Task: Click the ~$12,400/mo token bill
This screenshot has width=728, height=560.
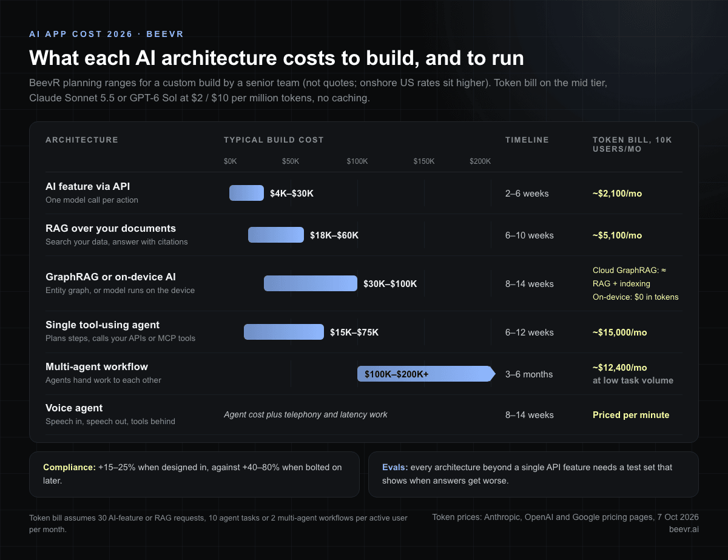Action: tap(619, 368)
